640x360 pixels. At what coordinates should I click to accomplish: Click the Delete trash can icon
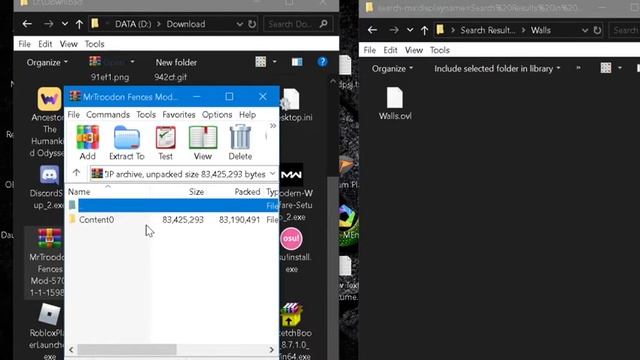[240, 143]
